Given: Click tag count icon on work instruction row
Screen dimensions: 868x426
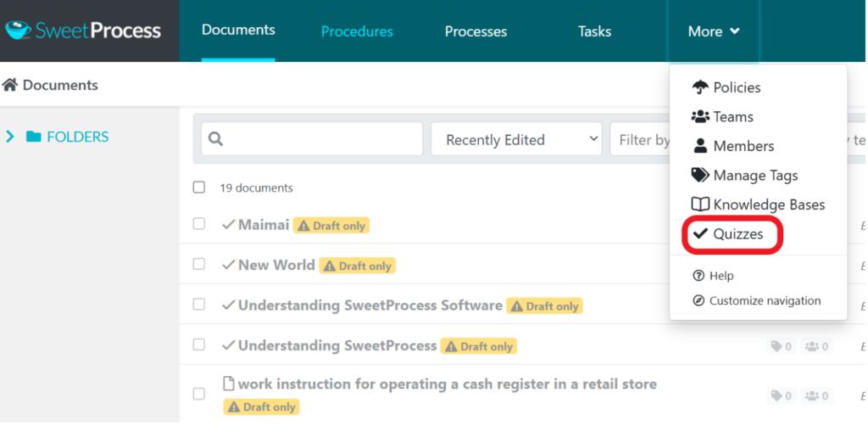Looking at the screenshot, I should 776,395.
